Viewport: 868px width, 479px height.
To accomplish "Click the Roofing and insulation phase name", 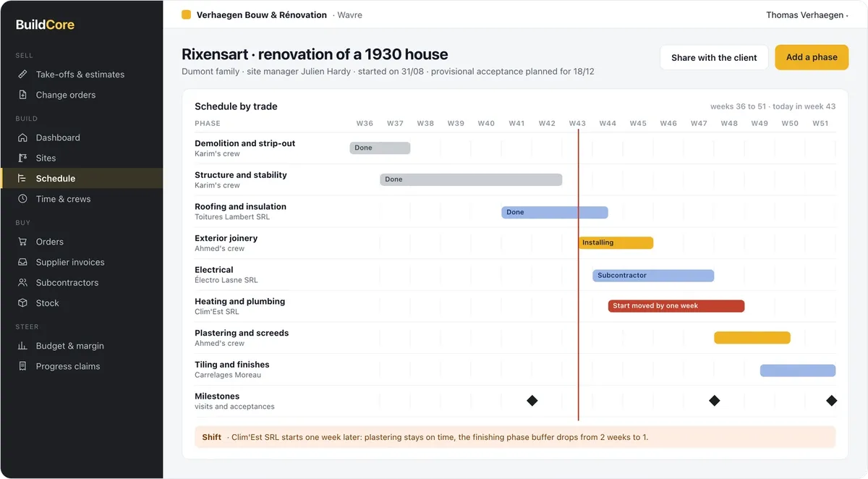I will 240,207.
